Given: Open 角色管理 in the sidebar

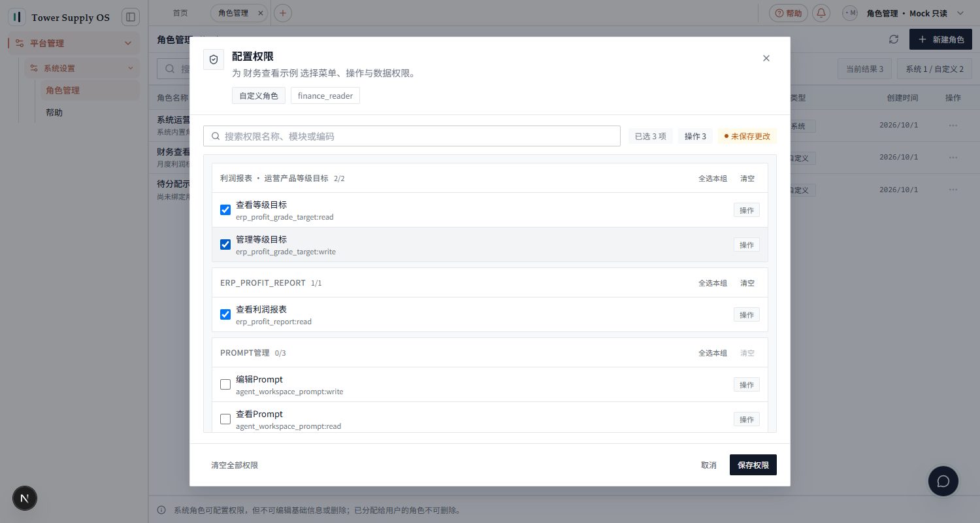Looking at the screenshot, I should [90, 90].
